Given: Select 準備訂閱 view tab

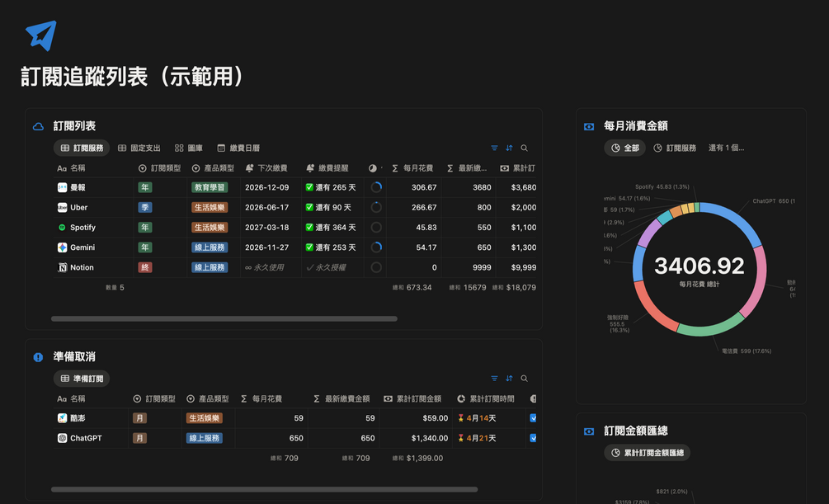Looking at the screenshot, I should [x=82, y=379].
